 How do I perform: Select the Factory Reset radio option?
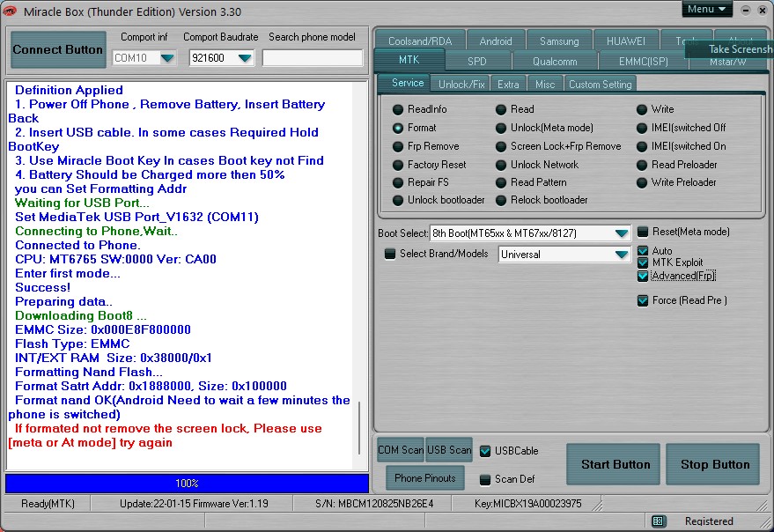pyautogui.click(x=398, y=165)
